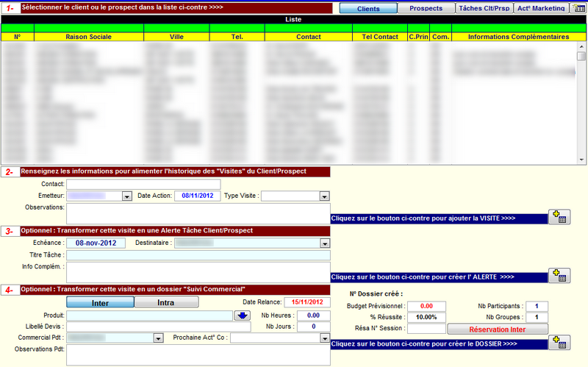The image size is (588, 367).
Task: Click the create DOSSIER button icon
Action: coord(559,343)
